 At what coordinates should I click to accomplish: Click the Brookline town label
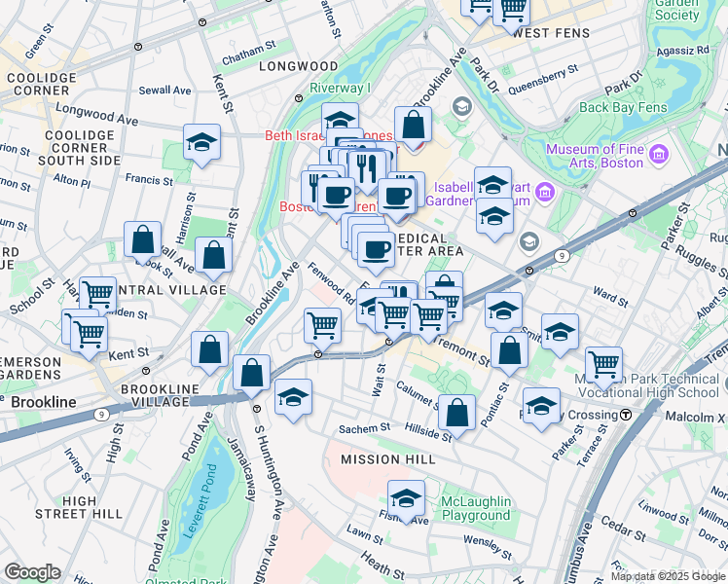coord(44,402)
